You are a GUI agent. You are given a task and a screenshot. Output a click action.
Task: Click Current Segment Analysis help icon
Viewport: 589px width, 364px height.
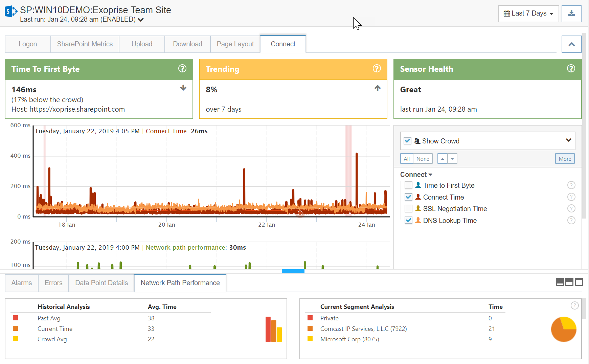pyautogui.click(x=574, y=306)
